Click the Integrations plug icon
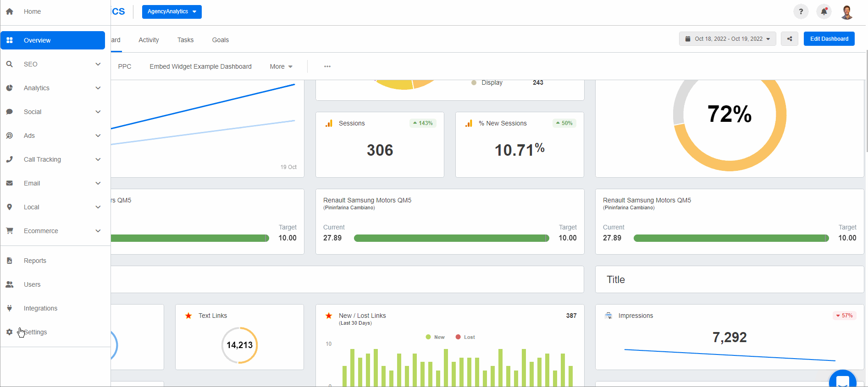 coord(10,308)
